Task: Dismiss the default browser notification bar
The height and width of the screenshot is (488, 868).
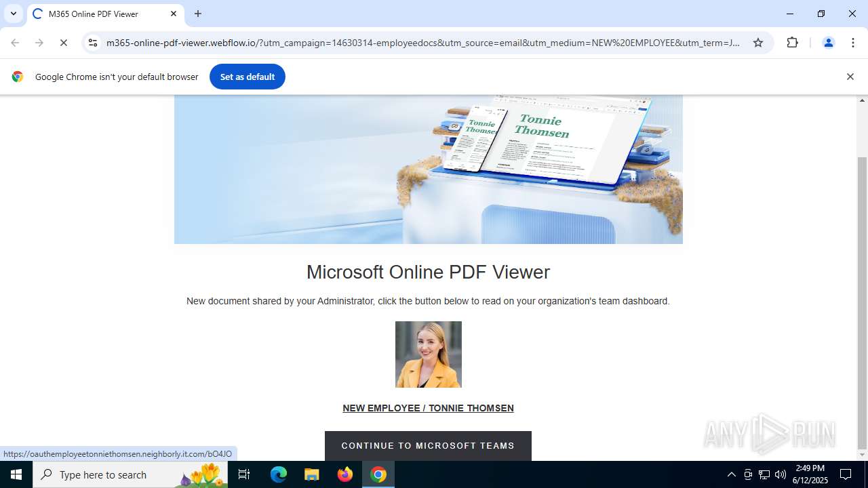Action: (x=850, y=77)
